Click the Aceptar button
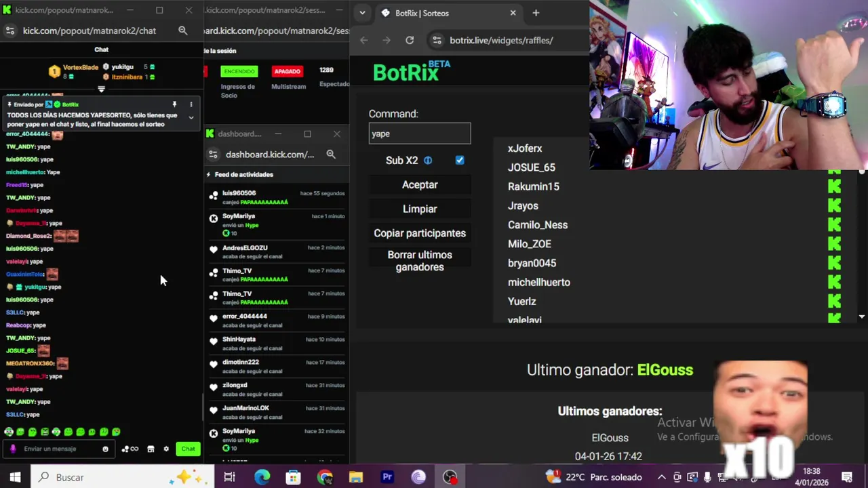The height and width of the screenshot is (488, 868). tap(420, 185)
